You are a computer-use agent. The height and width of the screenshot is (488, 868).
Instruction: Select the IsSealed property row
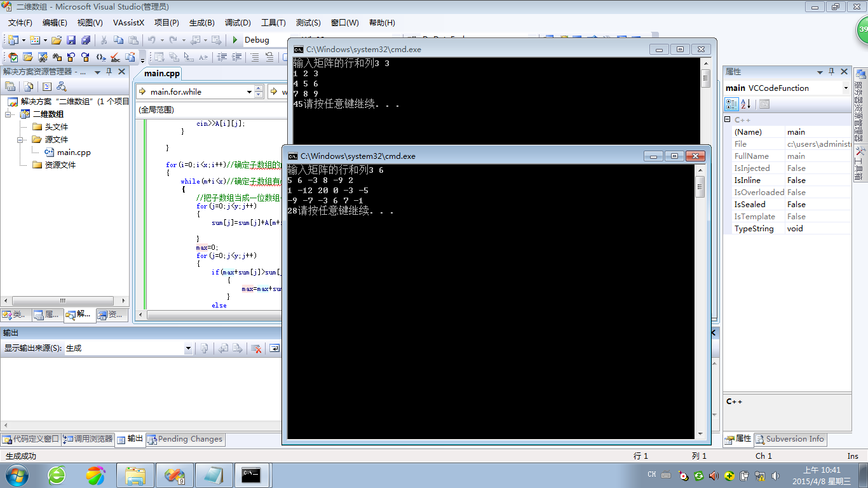coord(787,205)
